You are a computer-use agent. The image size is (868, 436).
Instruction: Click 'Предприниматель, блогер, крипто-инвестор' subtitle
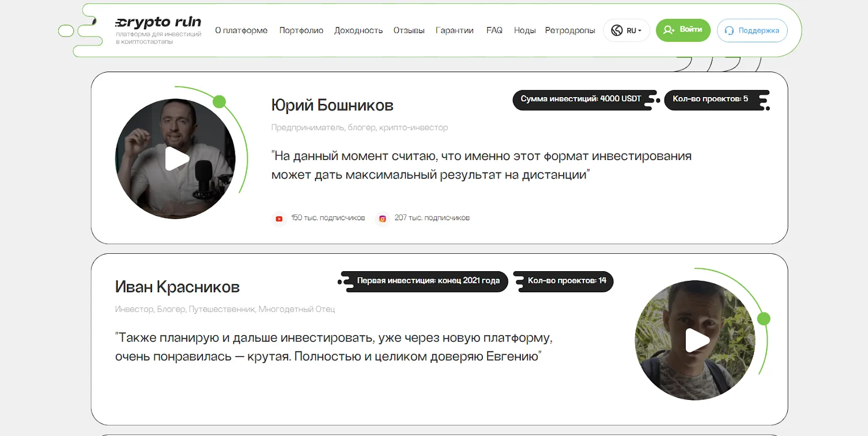360,127
